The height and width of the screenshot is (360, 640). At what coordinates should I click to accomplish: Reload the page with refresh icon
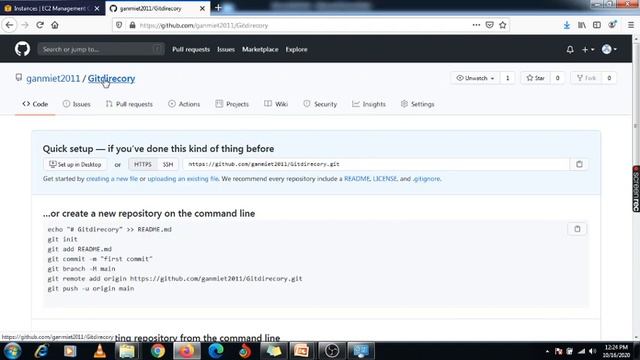40,25
